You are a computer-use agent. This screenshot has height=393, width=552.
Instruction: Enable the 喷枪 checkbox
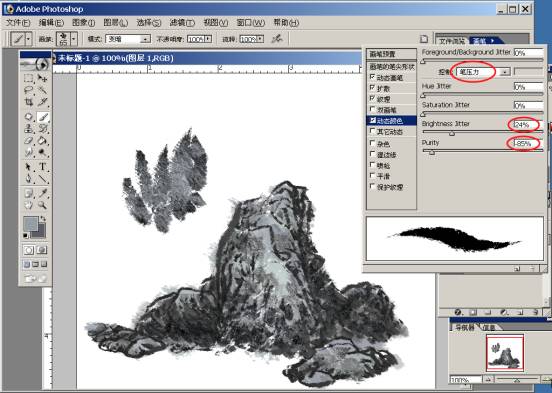372,165
